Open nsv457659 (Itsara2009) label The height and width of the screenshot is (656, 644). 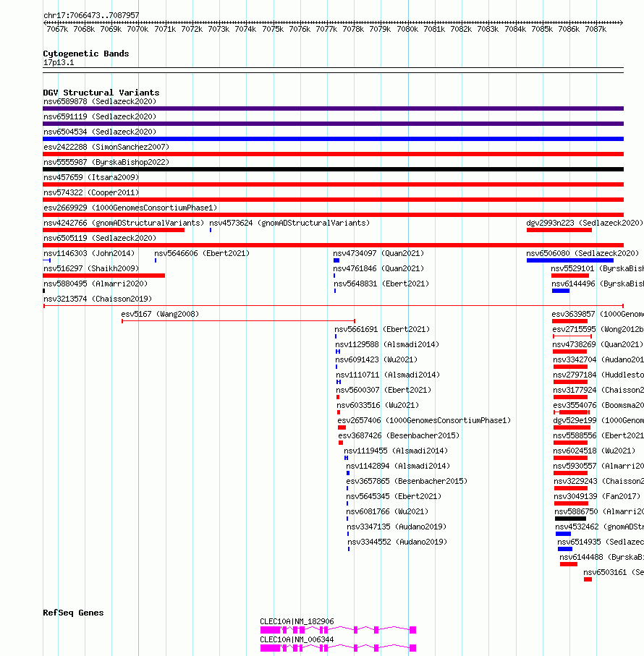pos(91,177)
